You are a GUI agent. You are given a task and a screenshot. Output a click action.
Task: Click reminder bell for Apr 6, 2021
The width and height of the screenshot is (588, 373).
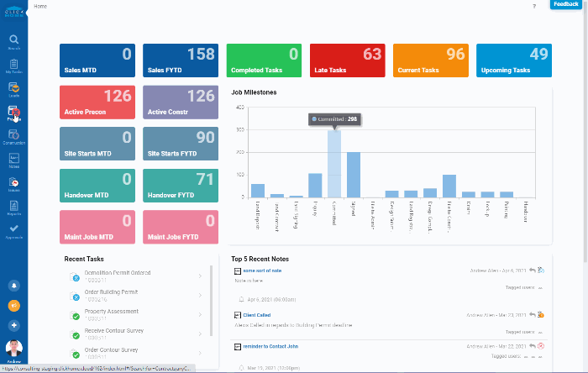242,300
